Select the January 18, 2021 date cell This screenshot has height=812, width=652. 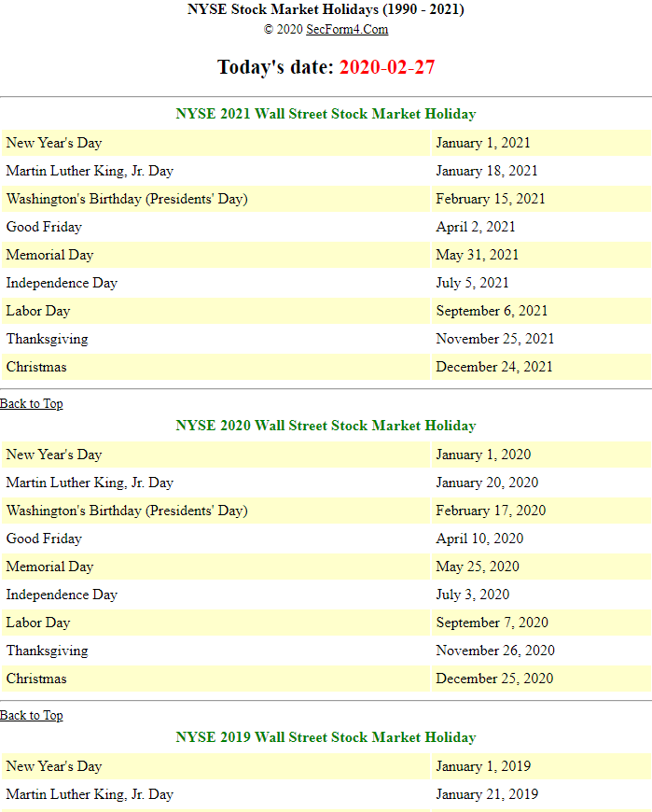click(x=487, y=171)
